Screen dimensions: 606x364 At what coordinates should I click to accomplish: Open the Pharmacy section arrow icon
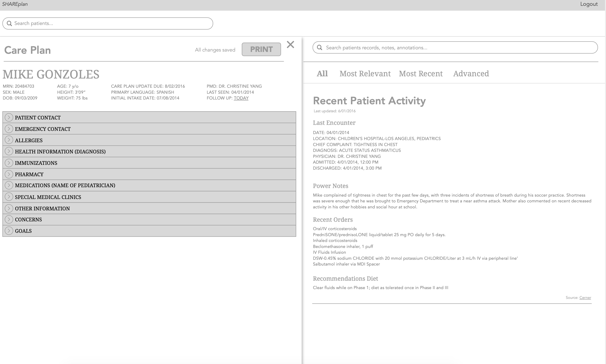coord(9,174)
